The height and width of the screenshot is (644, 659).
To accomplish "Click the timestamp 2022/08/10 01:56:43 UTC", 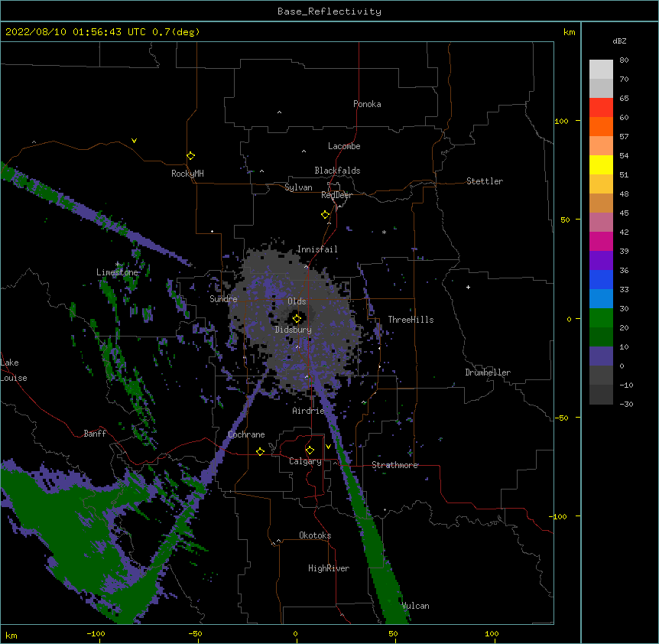I will click(76, 32).
